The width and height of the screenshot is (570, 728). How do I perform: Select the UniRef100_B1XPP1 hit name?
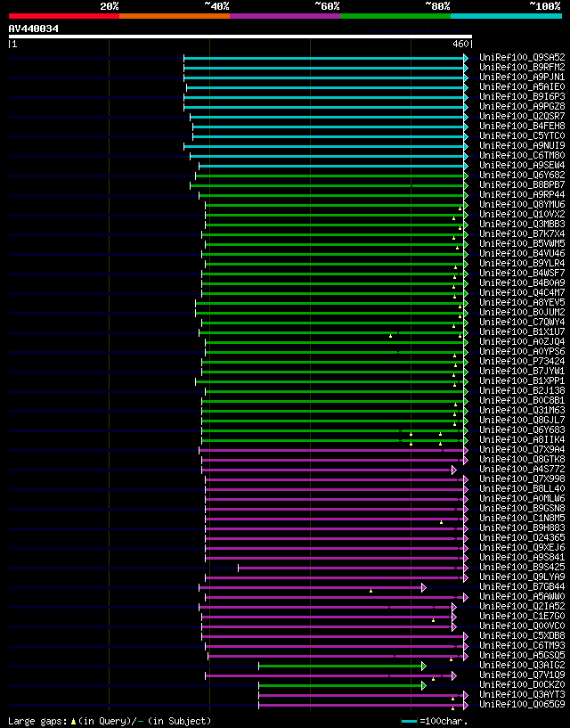tap(522, 380)
